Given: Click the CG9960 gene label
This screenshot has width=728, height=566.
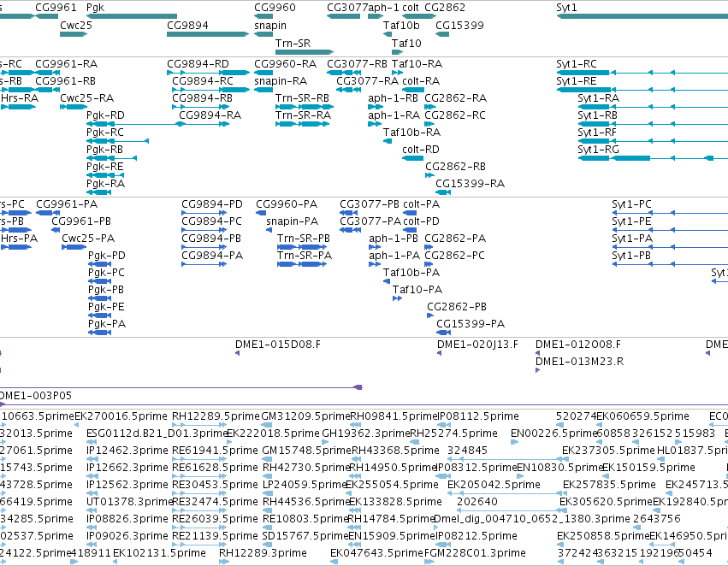Looking at the screenshot, I should [275, 8].
